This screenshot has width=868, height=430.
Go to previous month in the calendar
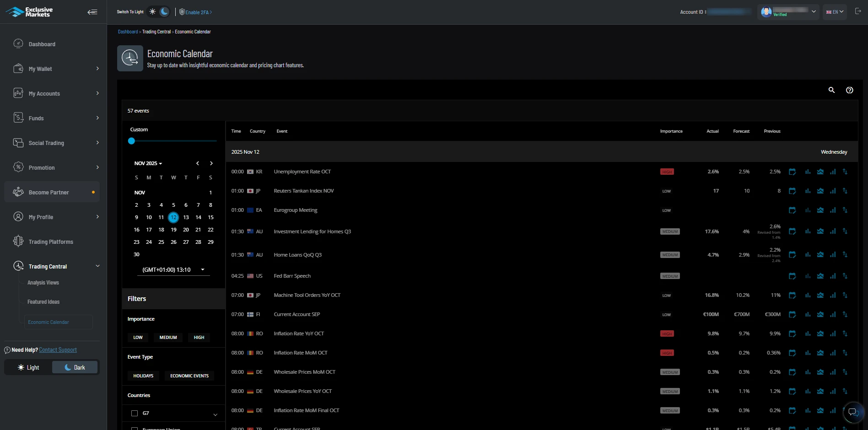[x=198, y=163]
